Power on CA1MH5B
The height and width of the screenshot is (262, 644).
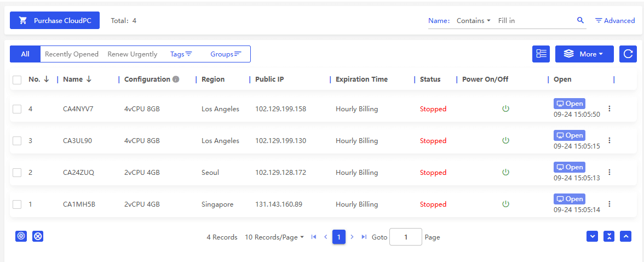pyautogui.click(x=505, y=203)
